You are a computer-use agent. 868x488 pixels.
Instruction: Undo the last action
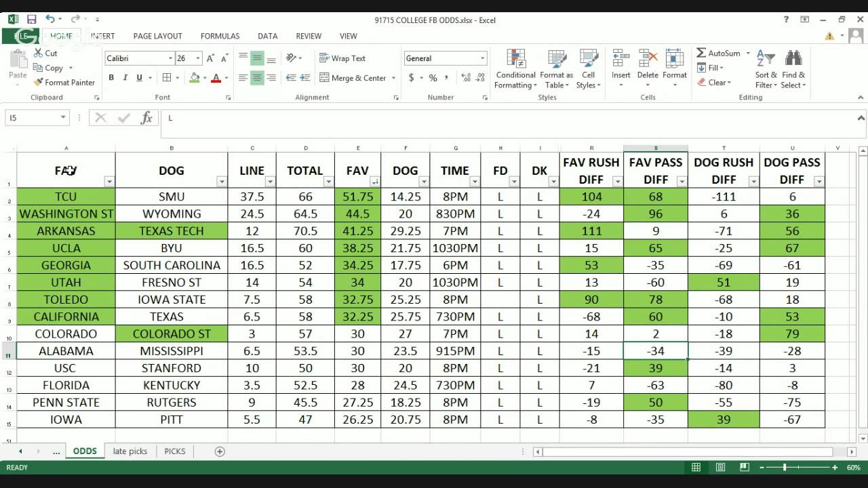coord(50,20)
